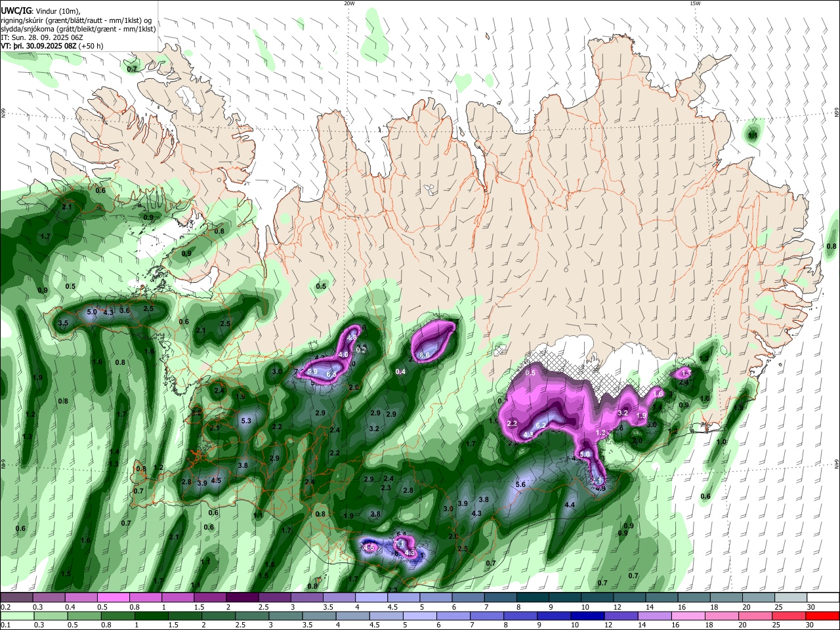Click the bright red 30 swatch in rain legend

[823, 616]
